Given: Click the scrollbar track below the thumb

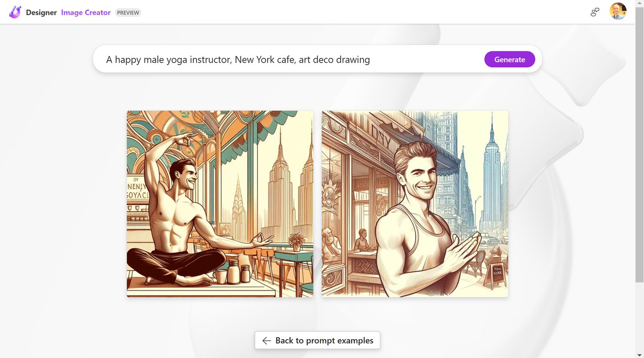Looking at the screenshot, I should coord(640,318).
